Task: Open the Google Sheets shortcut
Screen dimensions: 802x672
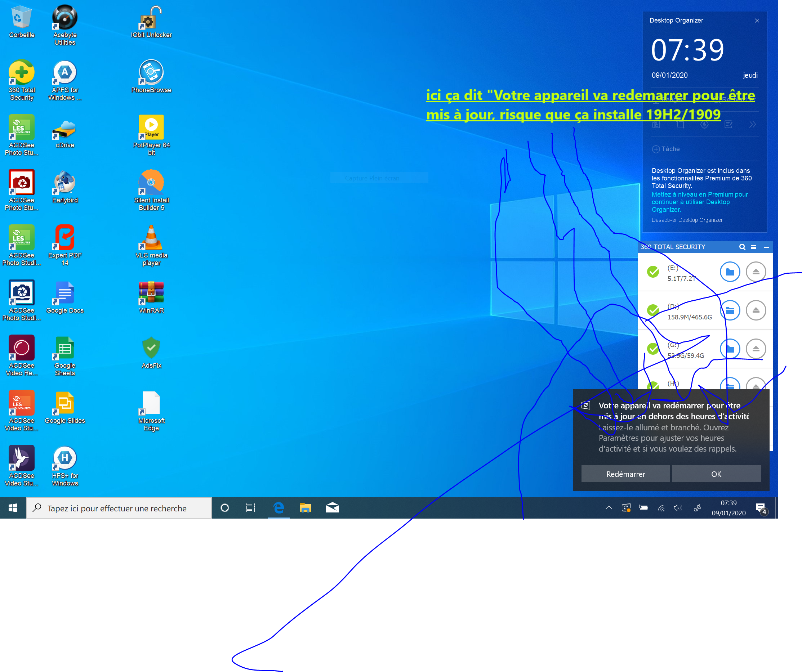Action: tap(64, 356)
